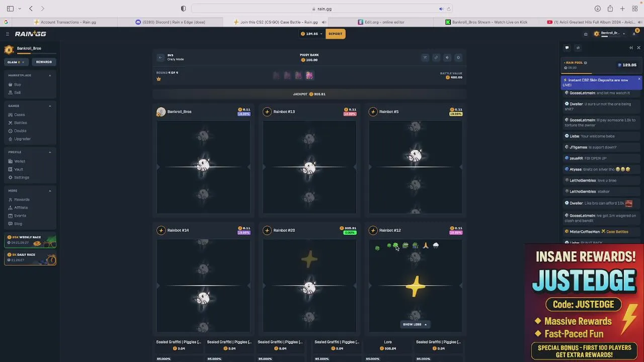Click the Rainbot #5 player icon
Viewport: 644px width, 362px height.
tap(373, 112)
